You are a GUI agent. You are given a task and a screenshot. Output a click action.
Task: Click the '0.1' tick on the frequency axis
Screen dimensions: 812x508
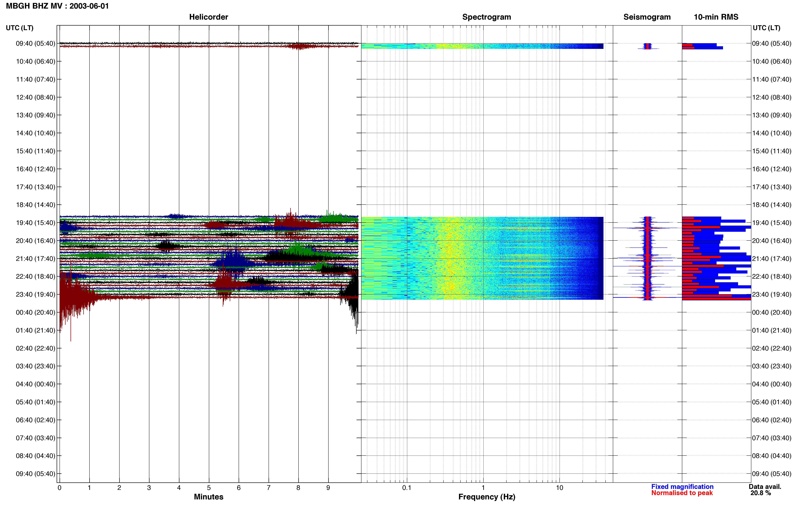(x=407, y=487)
